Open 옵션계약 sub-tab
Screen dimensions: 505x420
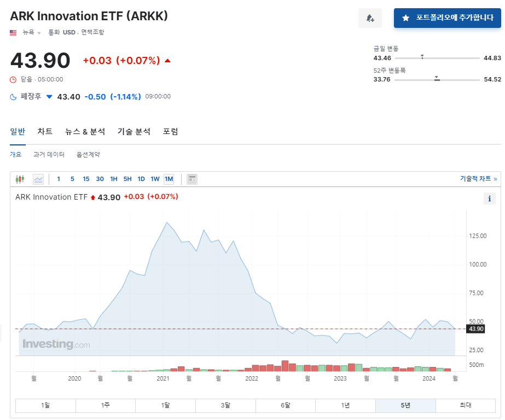tap(88, 154)
